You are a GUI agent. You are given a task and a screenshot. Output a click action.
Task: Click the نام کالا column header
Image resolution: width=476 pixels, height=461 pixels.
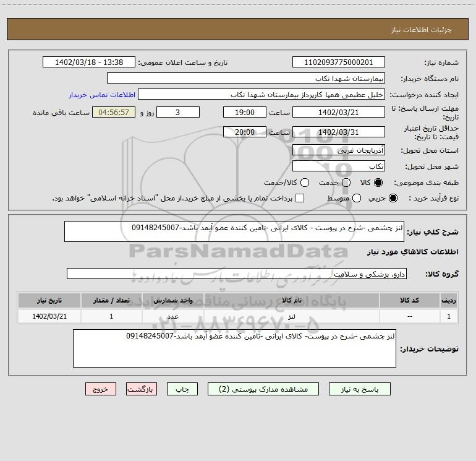coord(291,300)
